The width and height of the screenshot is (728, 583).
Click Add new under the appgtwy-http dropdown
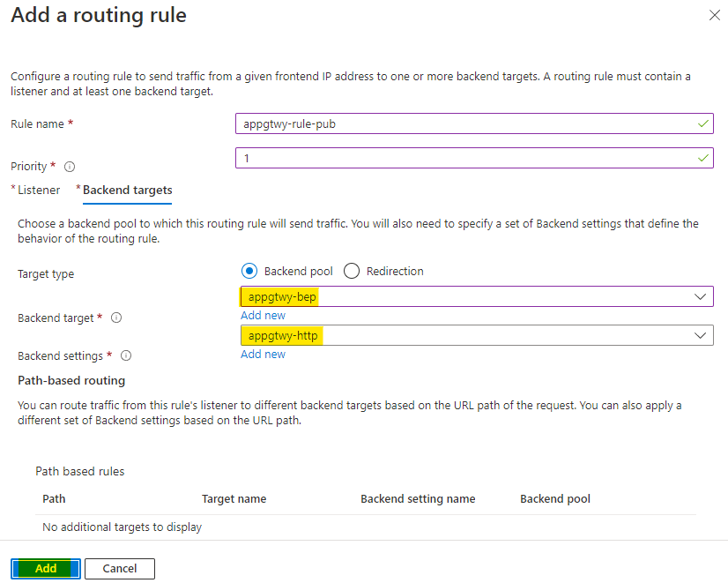[263, 354]
